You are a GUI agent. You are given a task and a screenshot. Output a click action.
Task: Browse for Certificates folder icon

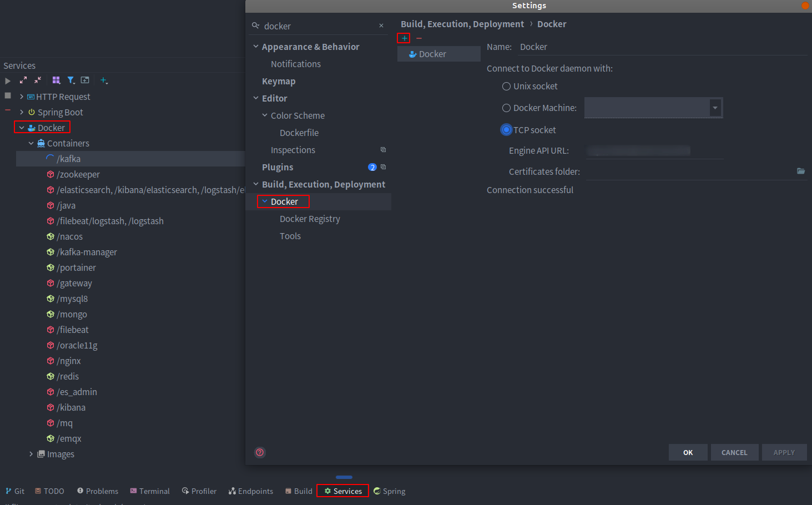coord(801,171)
